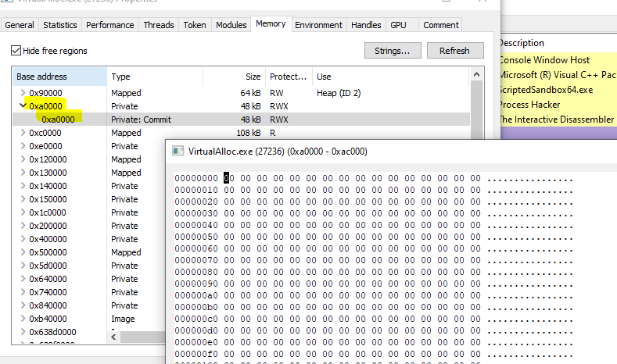The image size is (617, 364).
Task: Open the Threads tab
Action: pyautogui.click(x=159, y=25)
